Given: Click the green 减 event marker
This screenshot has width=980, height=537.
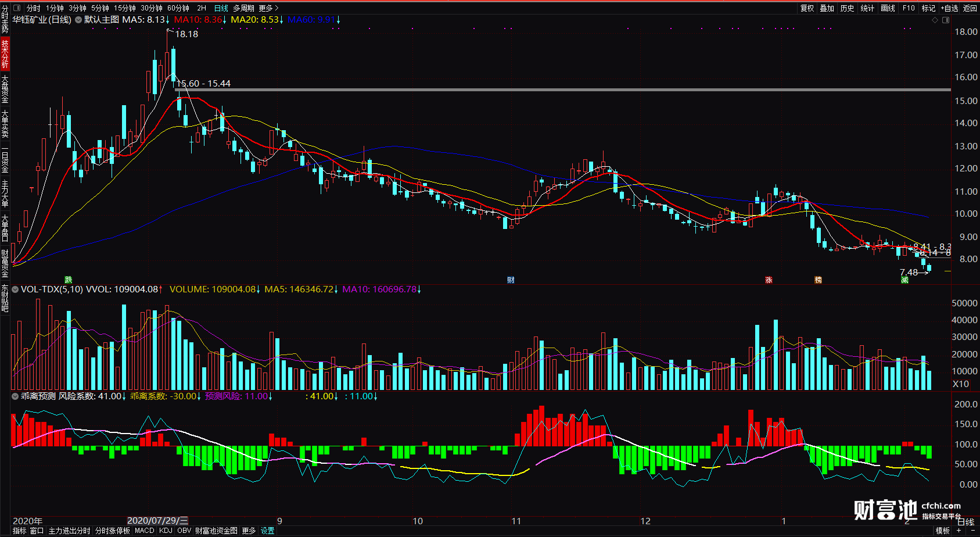Looking at the screenshot, I should (904, 280).
